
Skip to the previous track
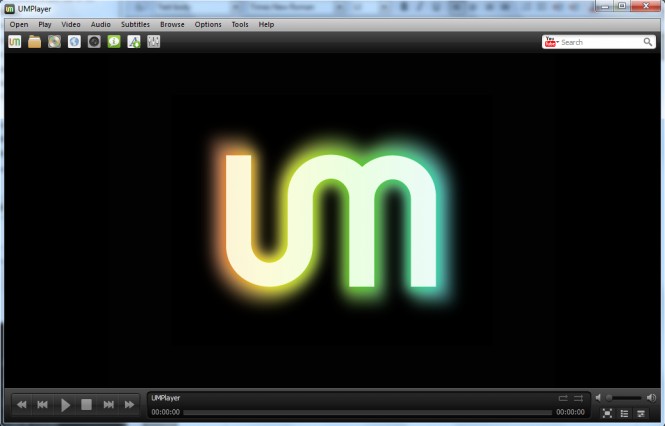click(42, 405)
